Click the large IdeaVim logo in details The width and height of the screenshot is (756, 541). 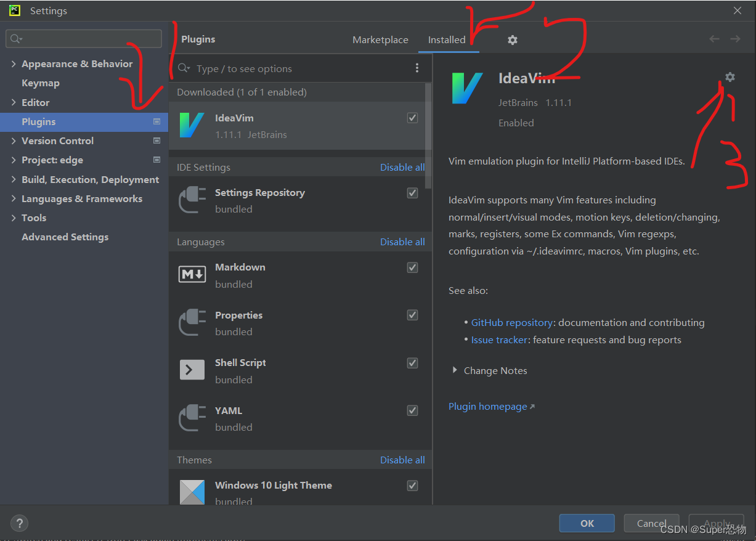point(467,88)
